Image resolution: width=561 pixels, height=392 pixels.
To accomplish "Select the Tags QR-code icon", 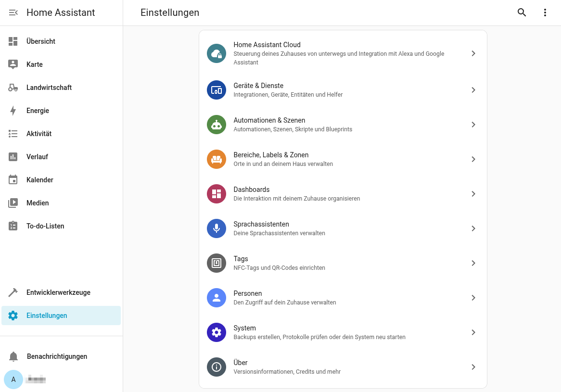I will pos(217,263).
